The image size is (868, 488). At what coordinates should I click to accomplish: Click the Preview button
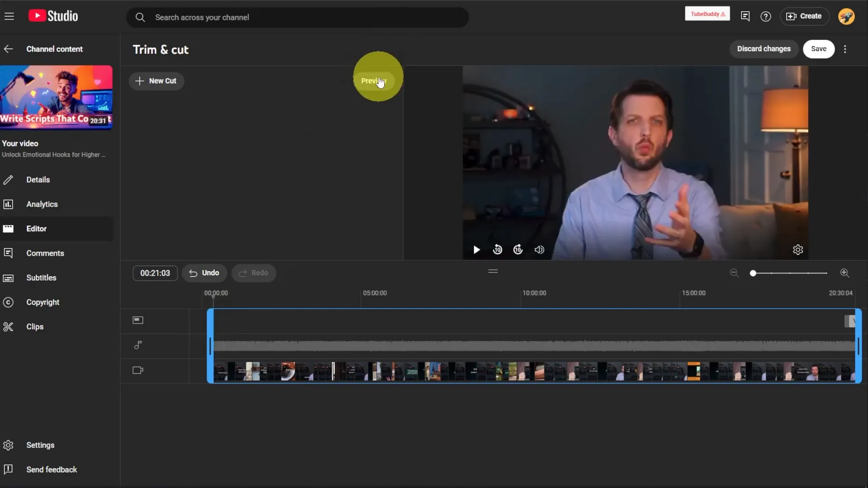coord(374,81)
